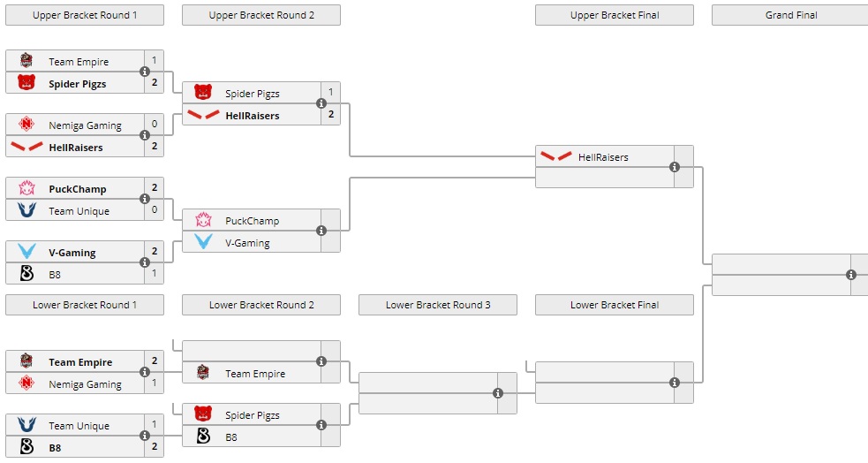The image size is (868, 463).
Task: Open PuckChamp vs V-Gaming match info
Action: coord(321,231)
